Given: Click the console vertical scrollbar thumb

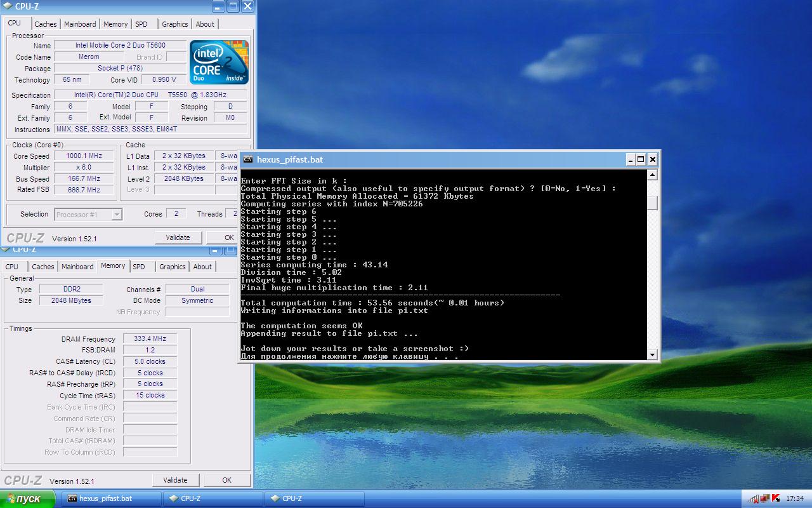Looking at the screenshot, I should pos(652,203).
